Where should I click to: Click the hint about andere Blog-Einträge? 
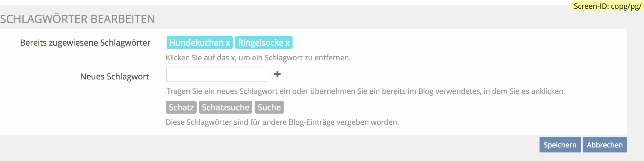pyautogui.click(x=282, y=122)
